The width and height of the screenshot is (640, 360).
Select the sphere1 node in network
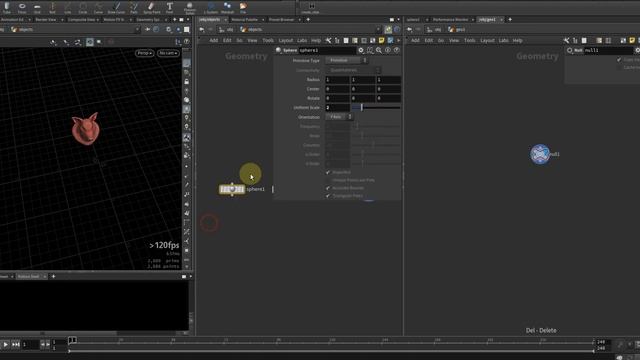[x=232, y=189]
